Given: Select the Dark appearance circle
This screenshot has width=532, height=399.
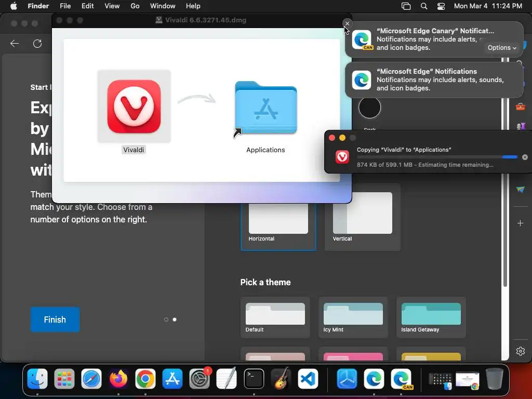Looking at the screenshot, I should [369, 108].
